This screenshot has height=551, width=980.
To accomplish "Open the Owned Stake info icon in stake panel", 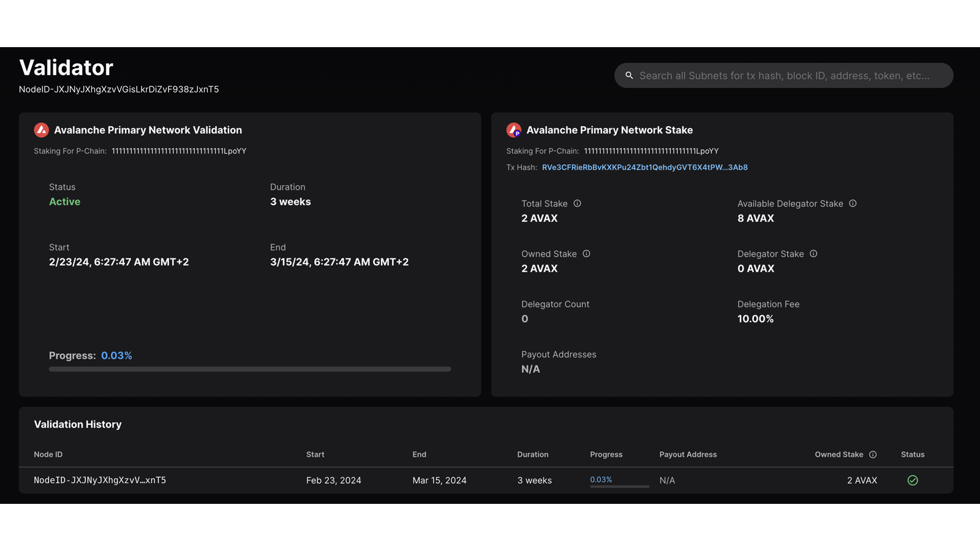I will pos(586,253).
